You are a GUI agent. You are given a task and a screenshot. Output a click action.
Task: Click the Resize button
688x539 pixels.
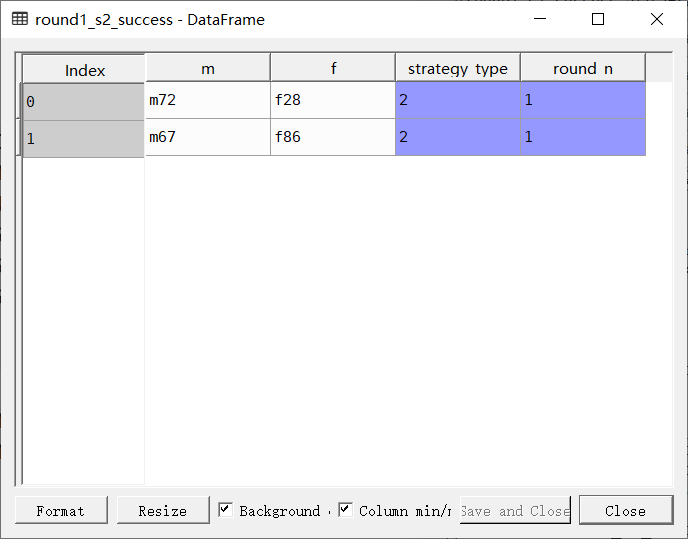(x=163, y=510)
